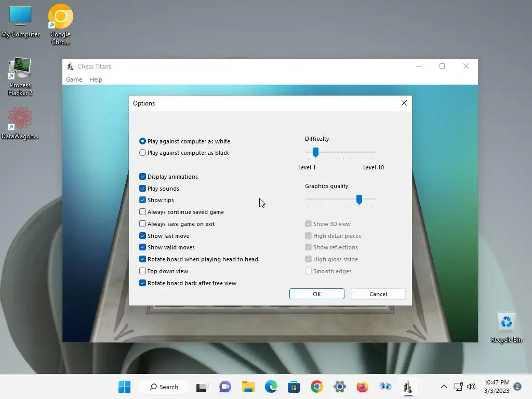
Task: Open the Help menu
Action: click(x=96, y=79)
